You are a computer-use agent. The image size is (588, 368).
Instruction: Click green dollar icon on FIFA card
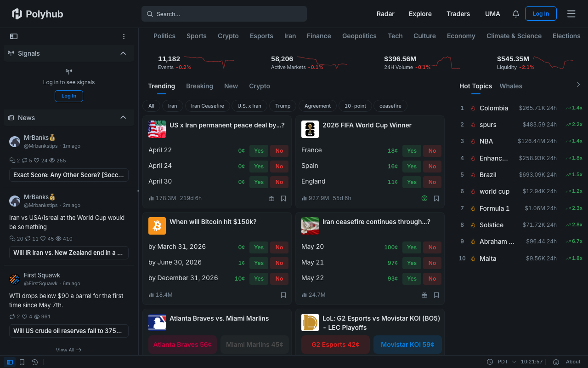pyautogui.click(x=424, y=198)
